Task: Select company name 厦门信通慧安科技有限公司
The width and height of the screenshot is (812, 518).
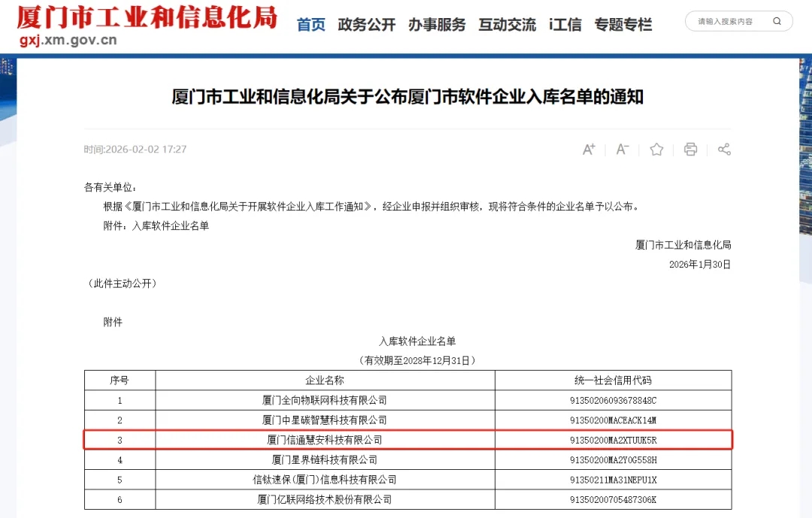Action: pyautogui.click(x=325, y=440)
